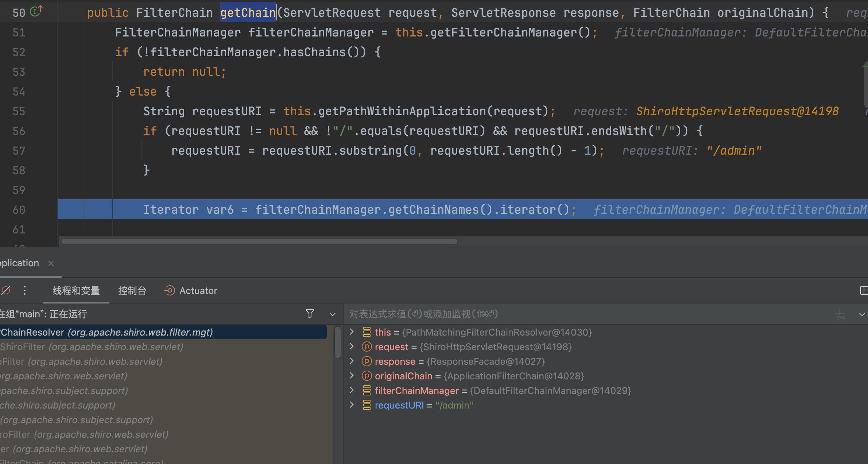This screenshot has height=464, width=868.
Task: Open the thread selector dropdown arrow
Action: click(332, 314)
